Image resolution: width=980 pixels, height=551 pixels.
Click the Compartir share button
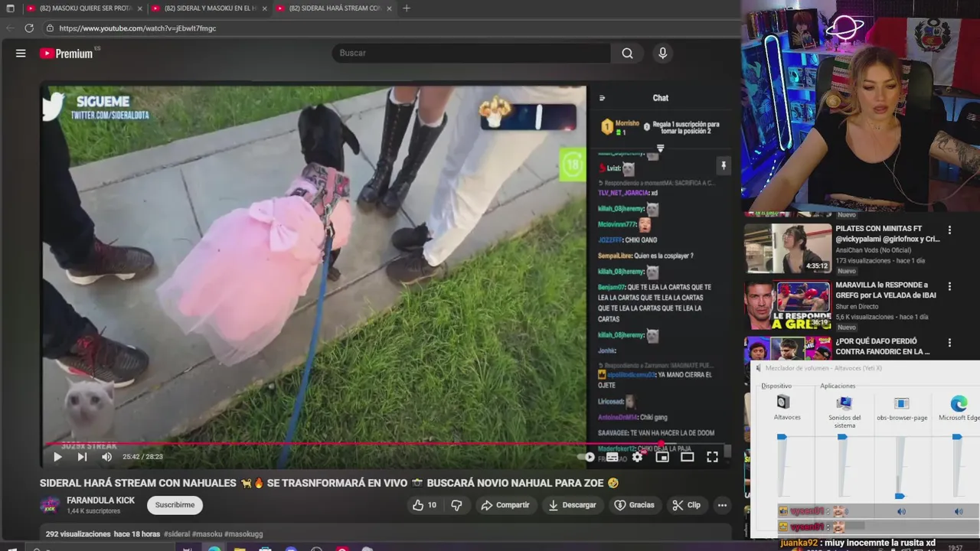click(505, 505)
